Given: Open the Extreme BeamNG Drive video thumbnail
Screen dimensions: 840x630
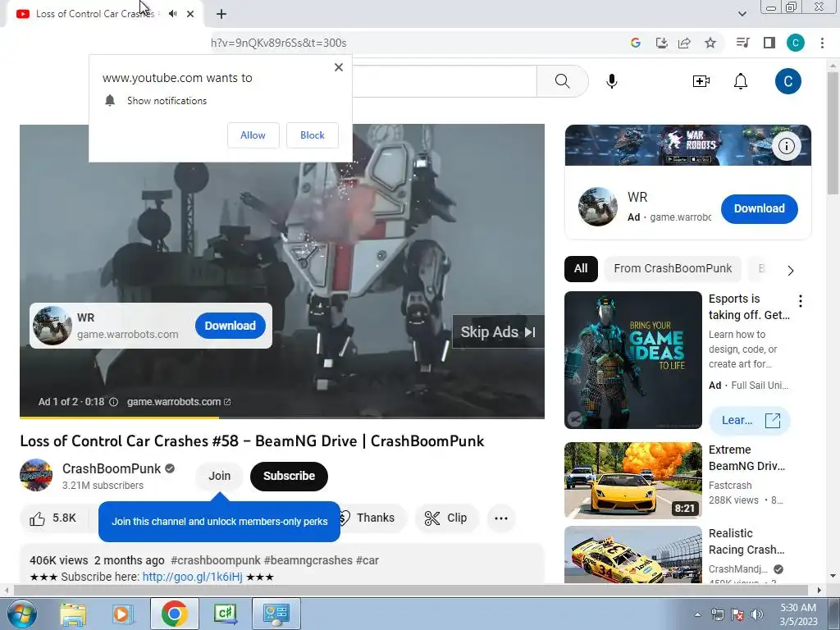Looking at the screenshot, I should pyautogui.click(x=633, y=481).
